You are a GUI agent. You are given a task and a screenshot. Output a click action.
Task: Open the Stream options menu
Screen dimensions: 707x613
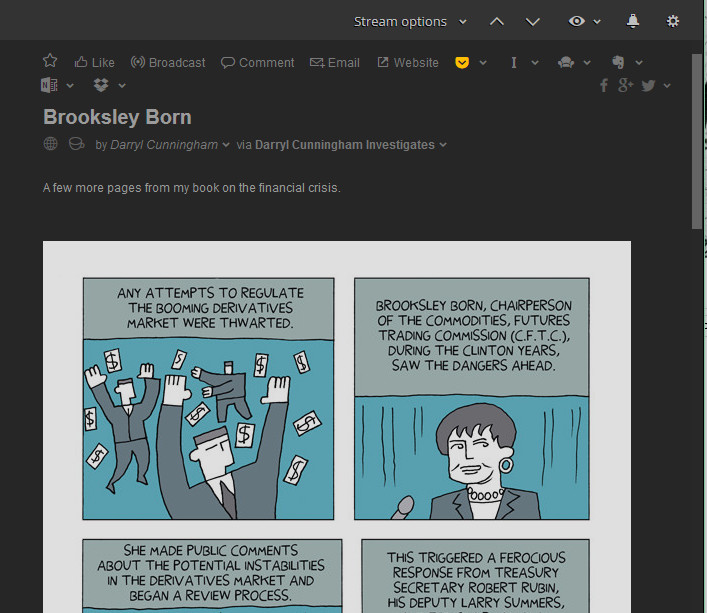(x=410, y=22)
